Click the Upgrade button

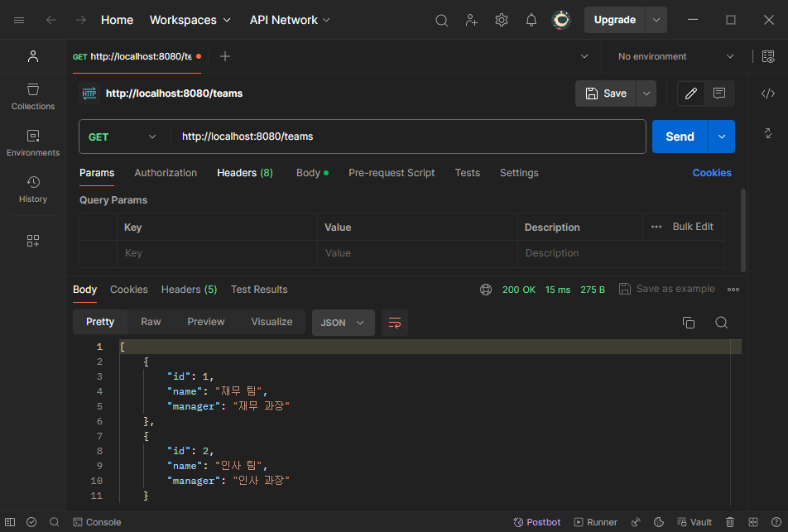(615, 20)
